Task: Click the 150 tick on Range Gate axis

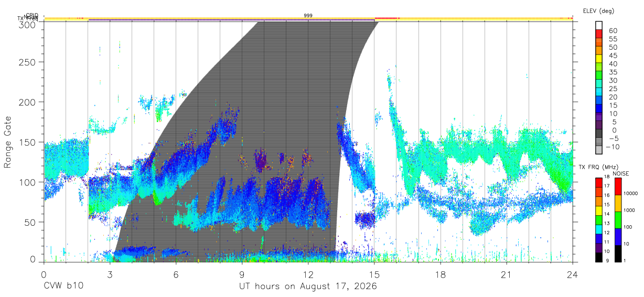Action: click(27, 142)
